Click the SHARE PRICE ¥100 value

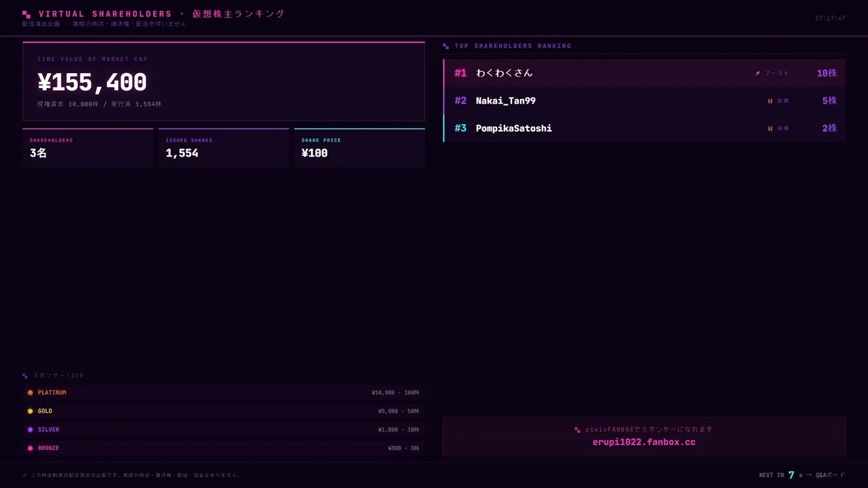315,153
